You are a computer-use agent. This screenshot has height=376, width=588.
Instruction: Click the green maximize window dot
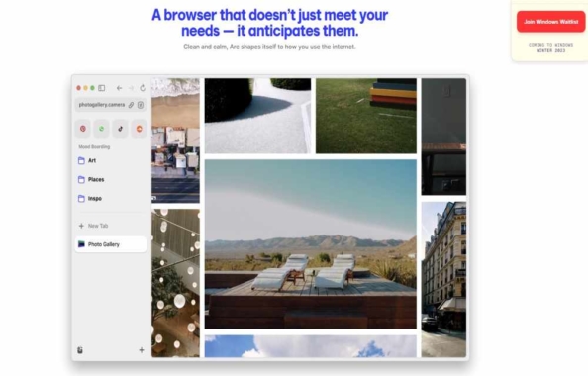click(92, 88)
